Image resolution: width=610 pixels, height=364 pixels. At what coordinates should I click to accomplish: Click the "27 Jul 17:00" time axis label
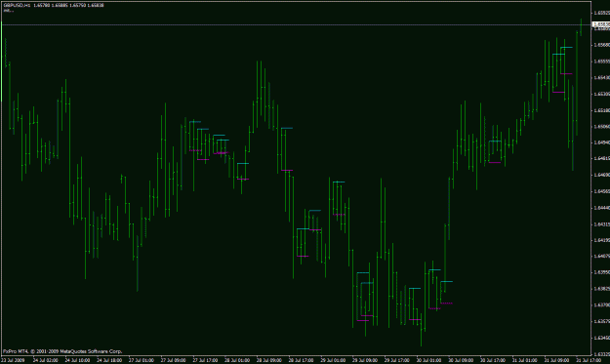205,360
